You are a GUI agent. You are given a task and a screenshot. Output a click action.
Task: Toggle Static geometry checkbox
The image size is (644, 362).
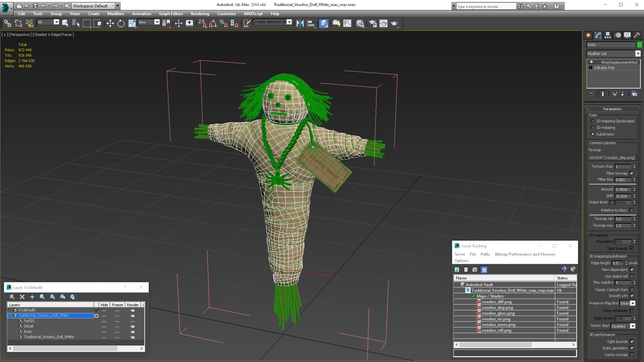pyautogui.click(x=632, y=348)
